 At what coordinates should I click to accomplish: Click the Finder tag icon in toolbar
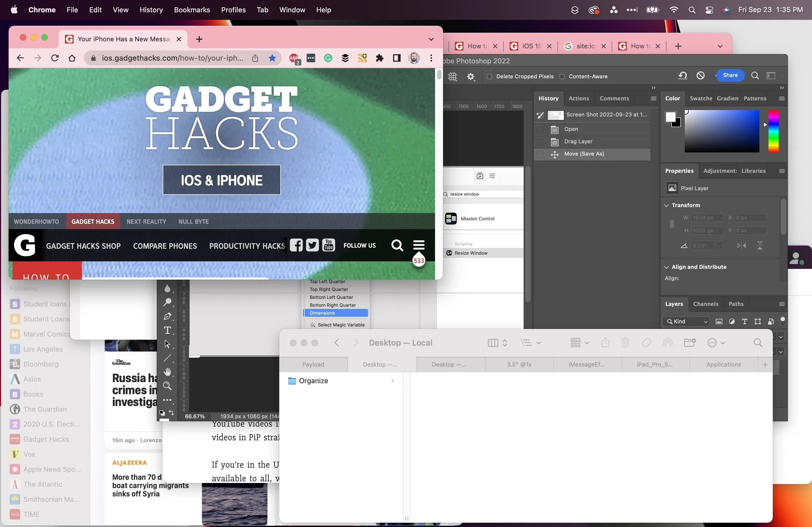click(x=646, y=343)
